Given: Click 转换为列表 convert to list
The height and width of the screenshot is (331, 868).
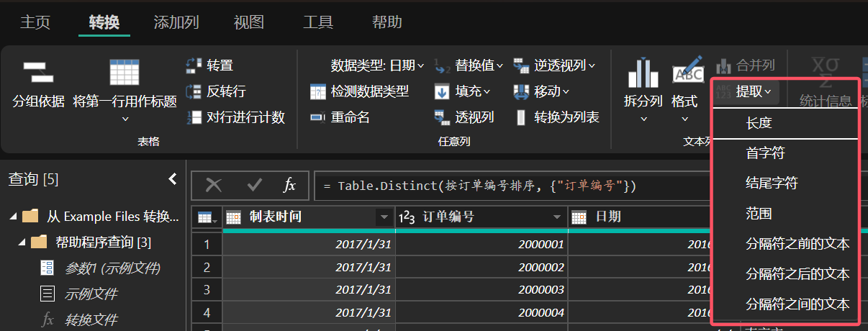Looking at the screenshot, I should point(556,117).
